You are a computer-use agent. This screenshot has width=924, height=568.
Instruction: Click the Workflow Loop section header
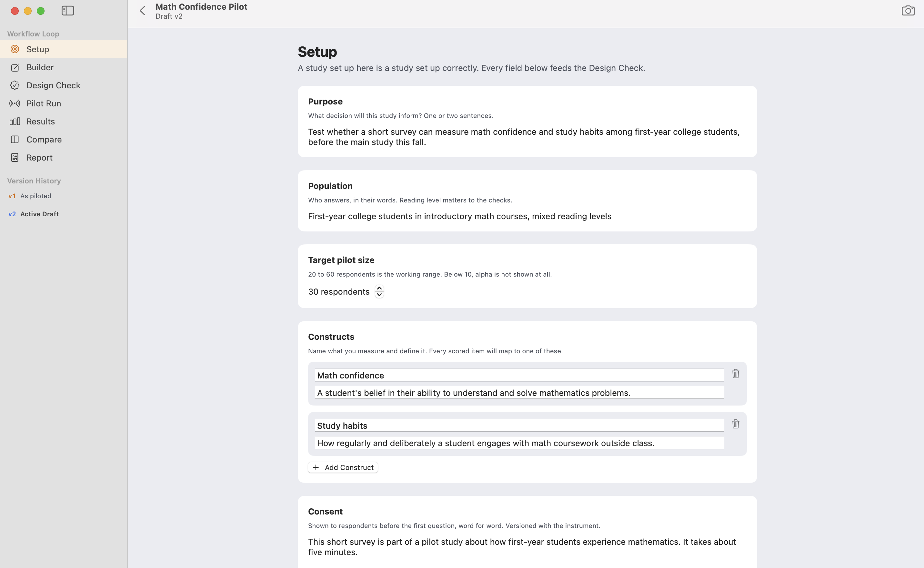[x=33, y=34]
